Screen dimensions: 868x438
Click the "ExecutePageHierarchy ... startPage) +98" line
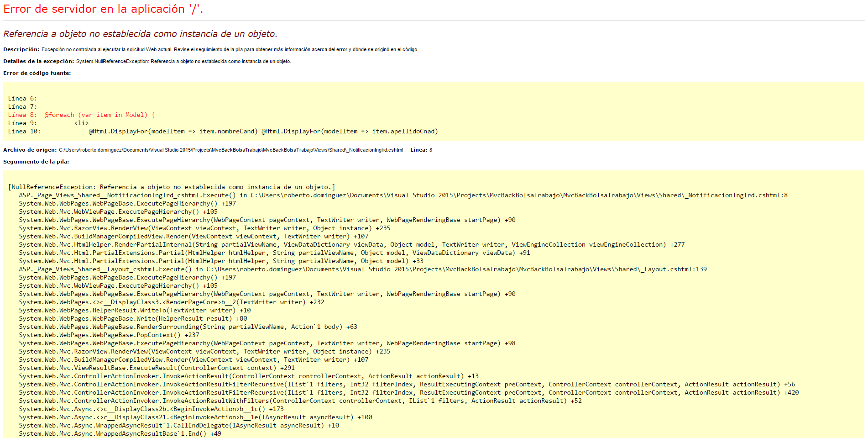267,343
